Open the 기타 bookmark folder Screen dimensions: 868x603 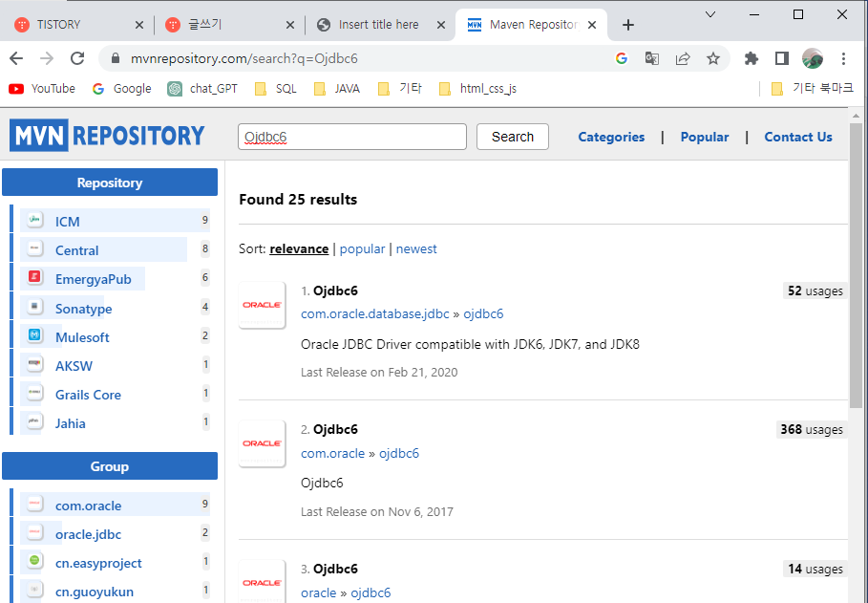pos(400,89)
